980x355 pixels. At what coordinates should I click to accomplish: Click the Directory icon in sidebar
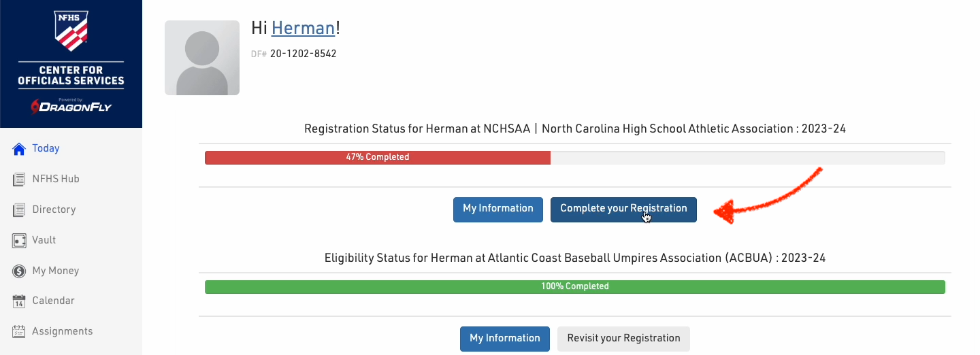pyautogui.click(x=19, y=210)
